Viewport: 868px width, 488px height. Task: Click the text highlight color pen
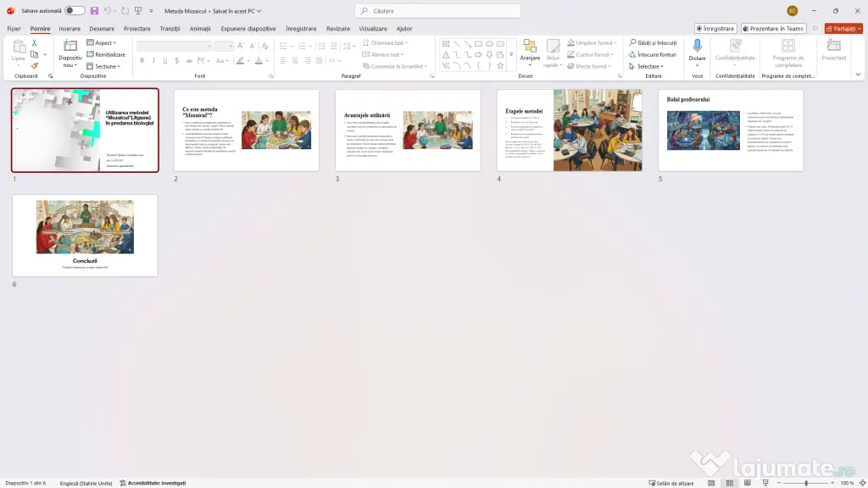240,60
